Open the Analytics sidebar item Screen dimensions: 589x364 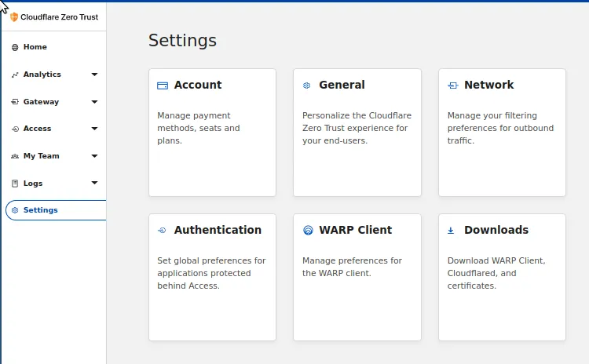42,75
